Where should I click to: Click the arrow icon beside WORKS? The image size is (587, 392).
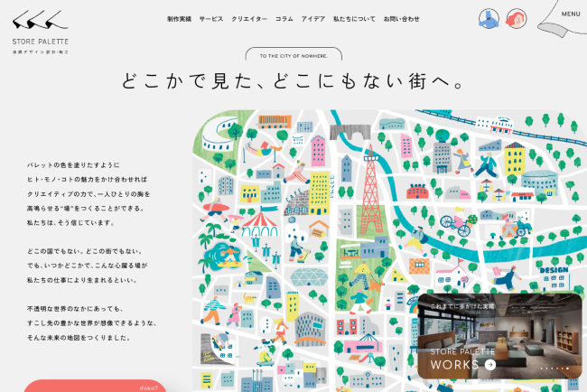pyautogui.click(x=490, y=365)
